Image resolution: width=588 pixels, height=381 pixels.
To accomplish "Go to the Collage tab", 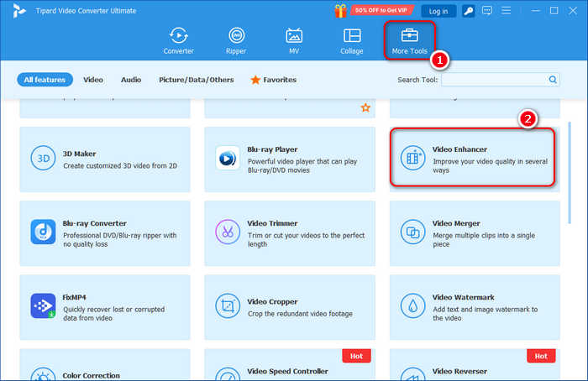I will click(352, 41).
